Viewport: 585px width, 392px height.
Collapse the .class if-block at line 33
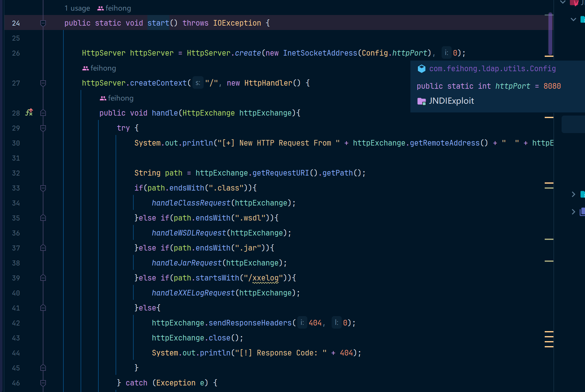tap(43, 188)
